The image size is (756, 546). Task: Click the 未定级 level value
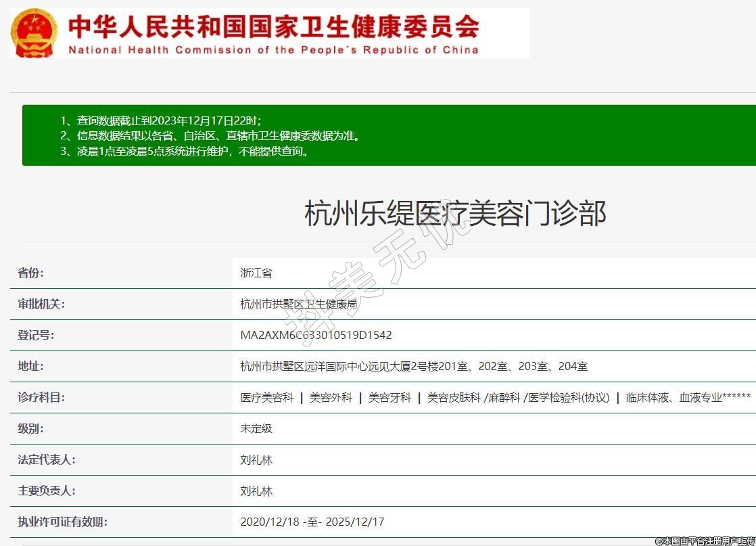256,428
